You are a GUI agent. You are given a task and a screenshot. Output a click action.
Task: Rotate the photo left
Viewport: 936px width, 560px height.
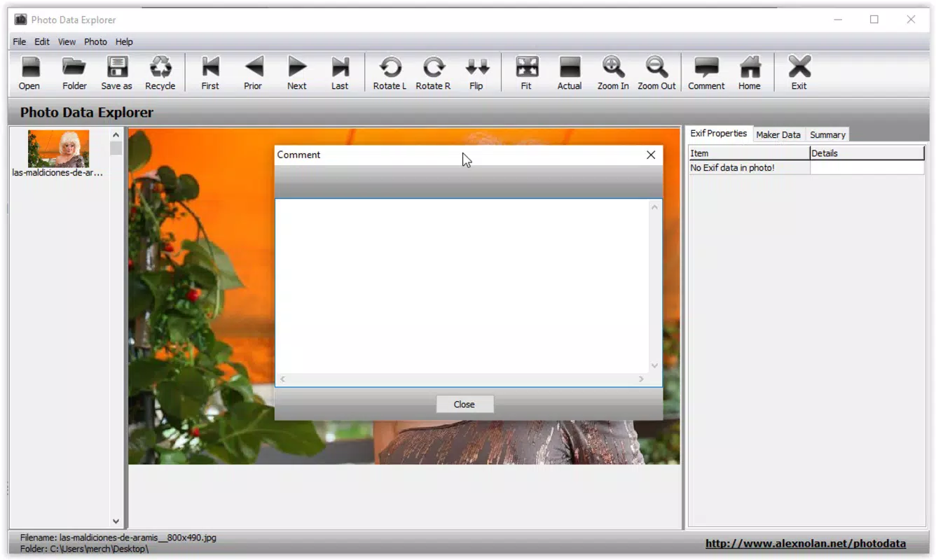click(390, 73)
